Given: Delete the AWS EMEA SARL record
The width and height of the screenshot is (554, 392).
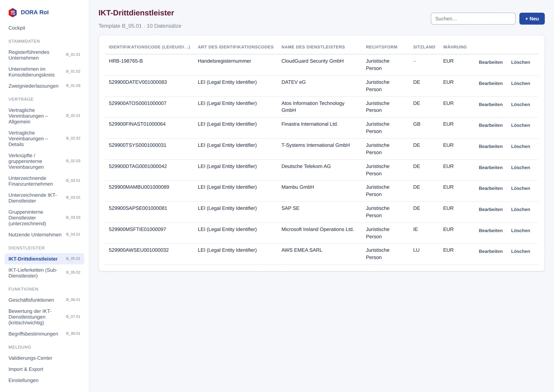Looking at the screenshot, I should (x=521, y=251).
